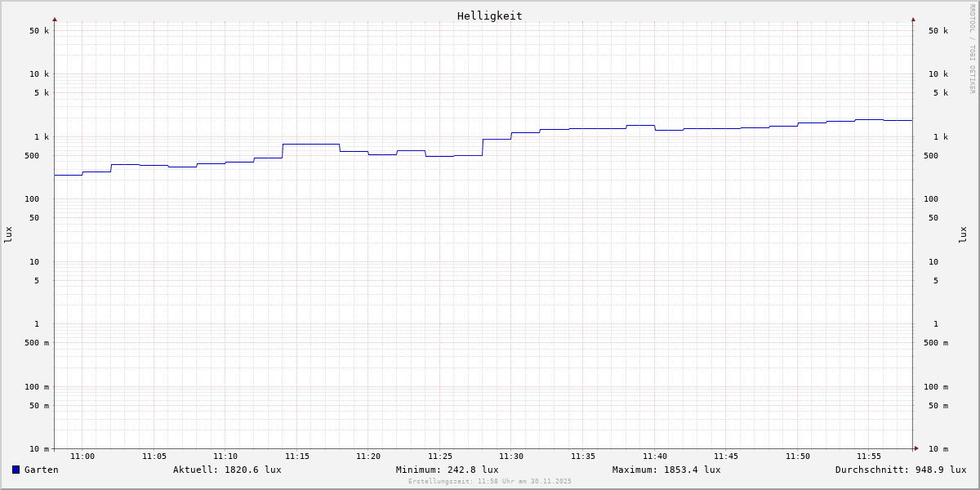Click the 11:30 time axis label
This screenshot has width=980, height=490.
[x=511, y=457]
